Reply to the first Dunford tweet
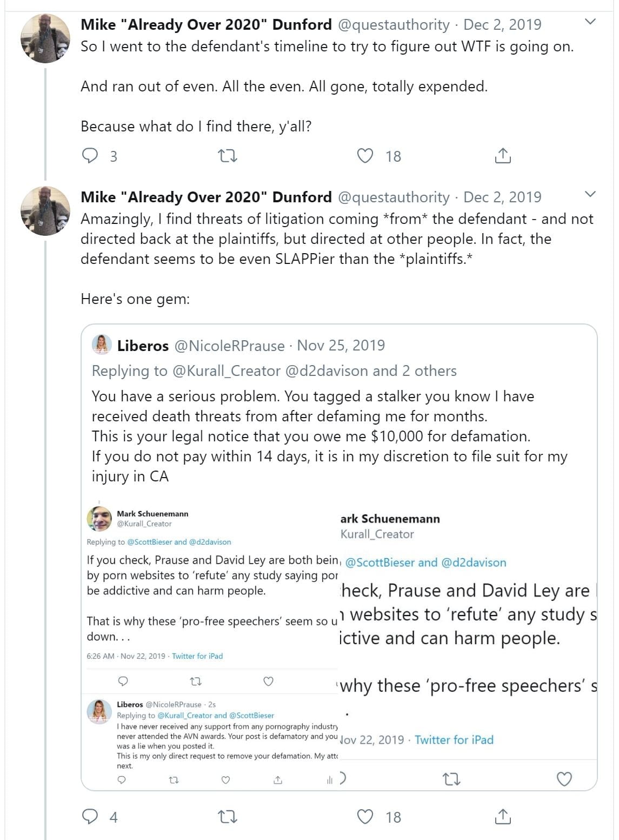The height and width of the screenshot is (840, 619). click(90, 156)
